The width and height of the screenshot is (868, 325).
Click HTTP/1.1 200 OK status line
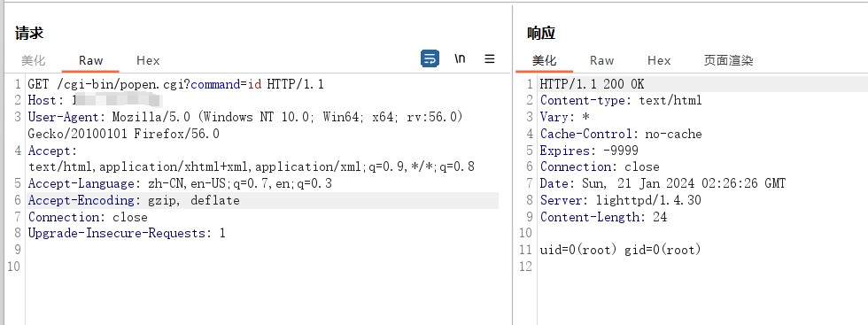pos(592,85)
